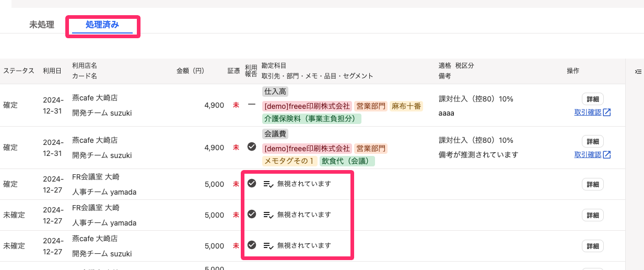This screenshot has width=644, height=270.
Task: Click check circle in 未確定 燕cafe 5,000 row
Action: coord(252,244)
